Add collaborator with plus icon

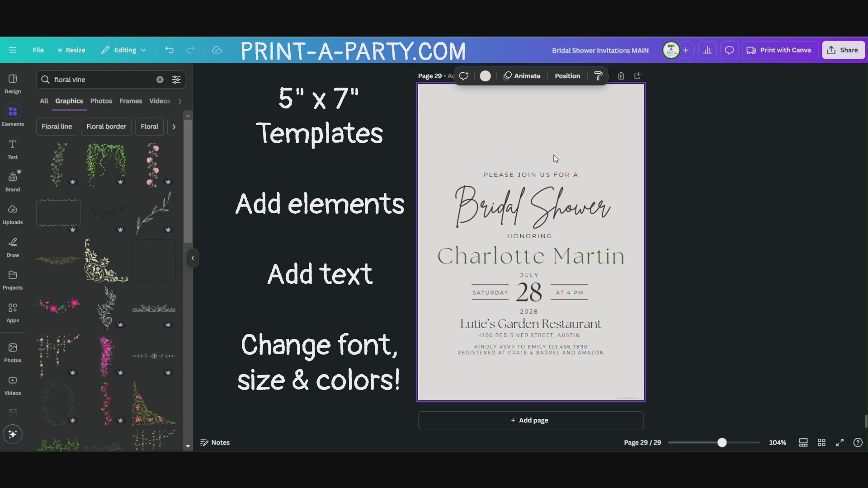686,50
